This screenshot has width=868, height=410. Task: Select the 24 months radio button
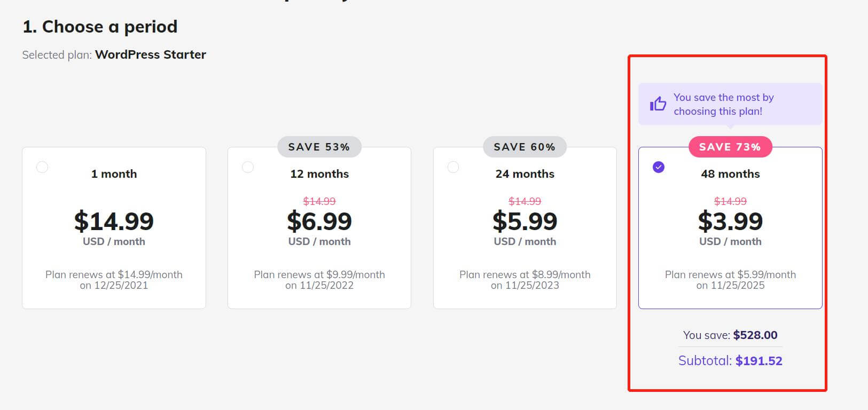[453, 167]
